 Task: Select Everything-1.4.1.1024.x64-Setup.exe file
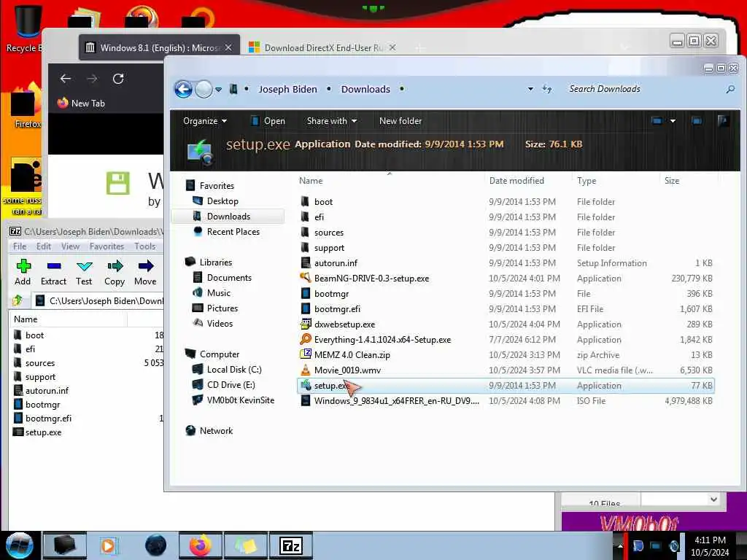[x=382, y=340]
